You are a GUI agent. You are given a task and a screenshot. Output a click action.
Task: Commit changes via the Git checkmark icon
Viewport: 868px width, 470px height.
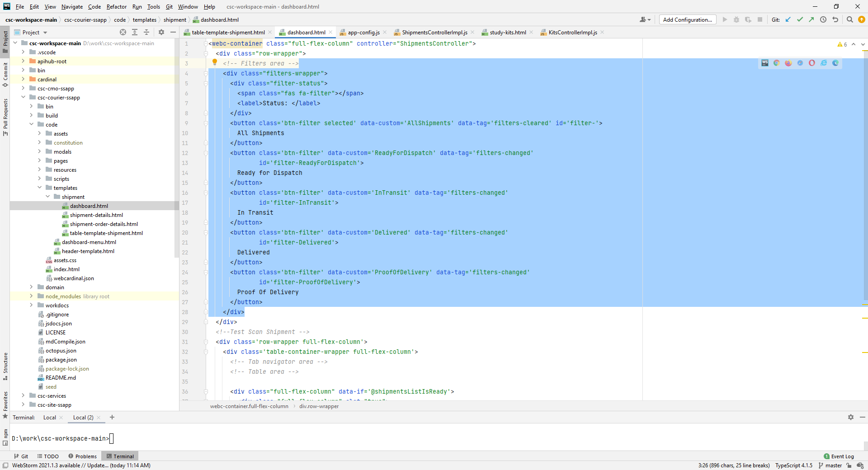(800, 19)
